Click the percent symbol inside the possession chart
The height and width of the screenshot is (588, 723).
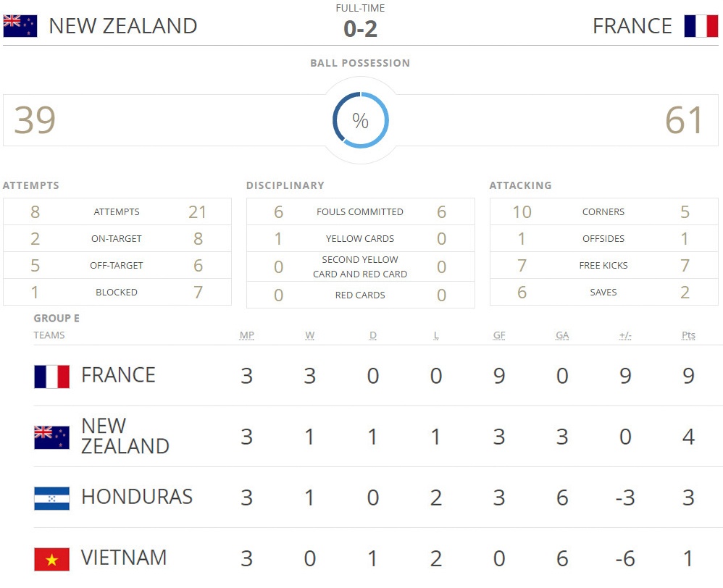(x=360, y=119)
